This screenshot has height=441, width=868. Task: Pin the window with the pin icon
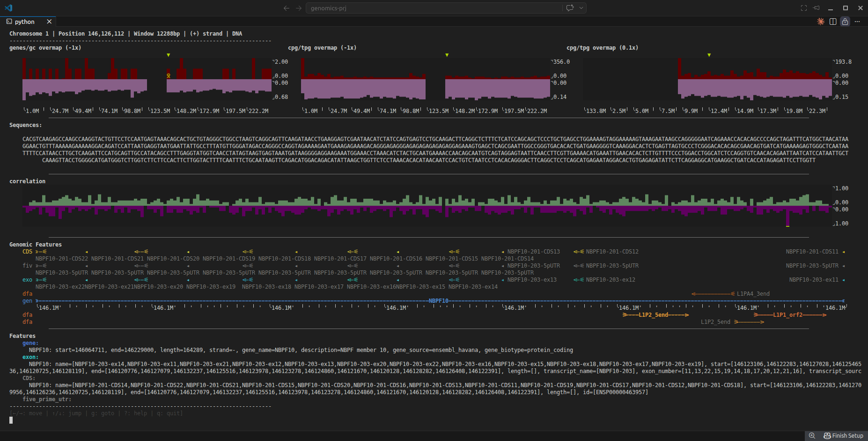click(x=817, y=8)
